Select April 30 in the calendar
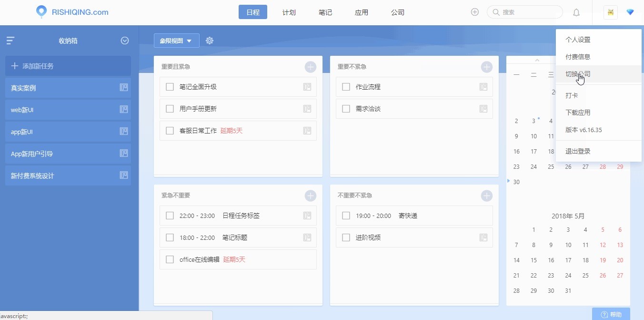Screen dimensions: 644x320 click(516, 182)
